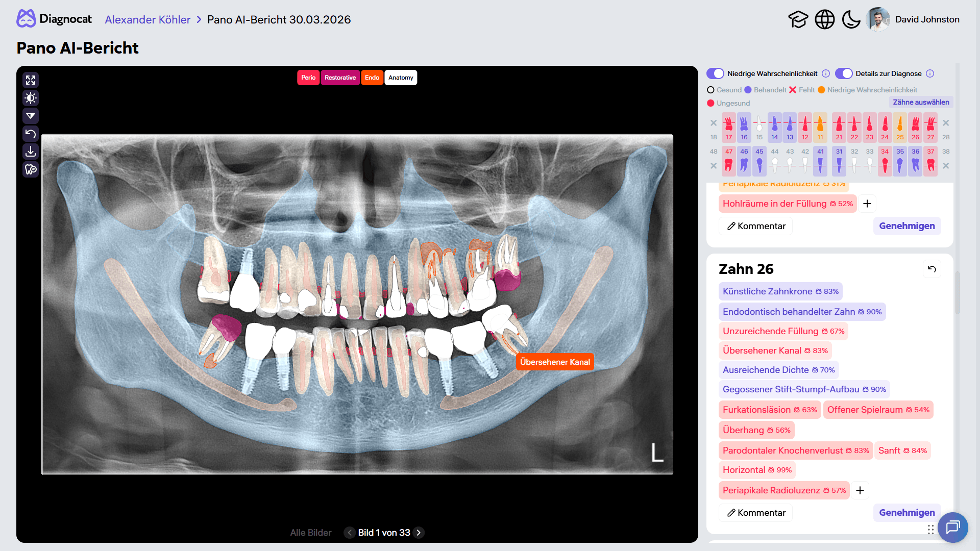Click Übersehener Kanal label on X-ray
Viewport: 980px width, 551px height.
coord(555,362)
